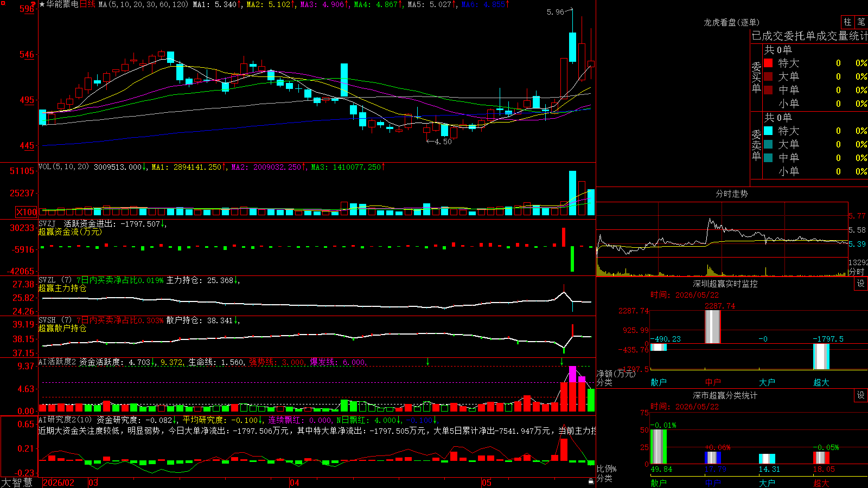Viewport: 868px width, 488px height.
Task: Click the -1797.5 超大 bar in monitor chart
Action: [x=821, y=356]
